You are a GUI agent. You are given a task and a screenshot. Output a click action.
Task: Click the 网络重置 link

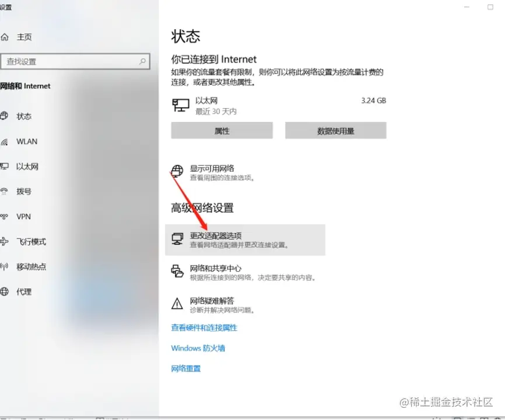(x=186, y=369)
